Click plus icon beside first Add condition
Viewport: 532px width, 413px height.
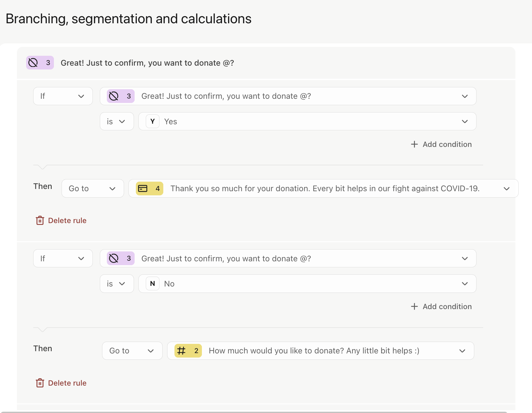[414, 144]
